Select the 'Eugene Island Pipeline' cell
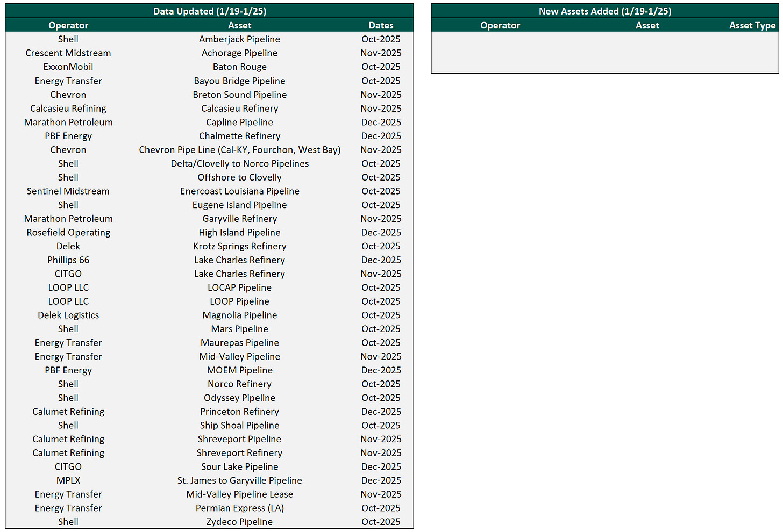The height and width of the screenshot is (532, 783). 239,205
